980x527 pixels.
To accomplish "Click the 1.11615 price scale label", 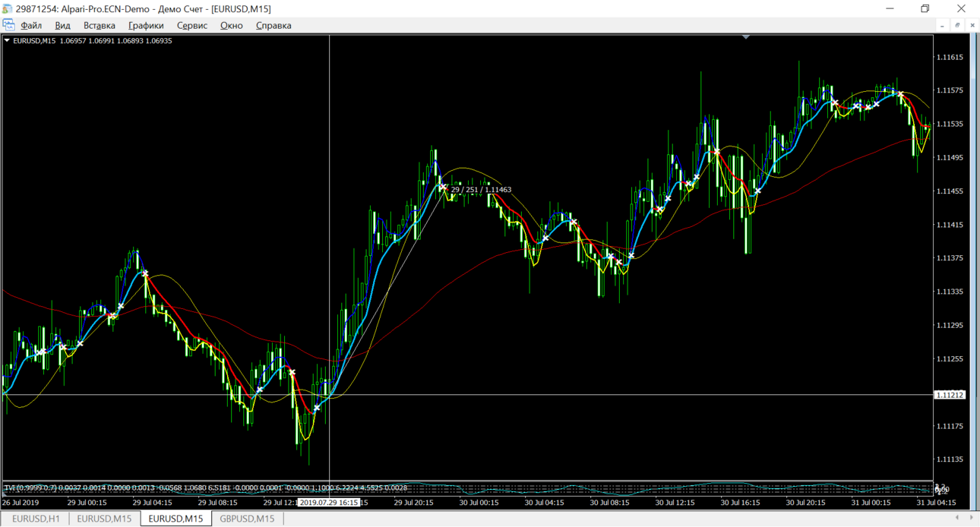I will point(950,58).
